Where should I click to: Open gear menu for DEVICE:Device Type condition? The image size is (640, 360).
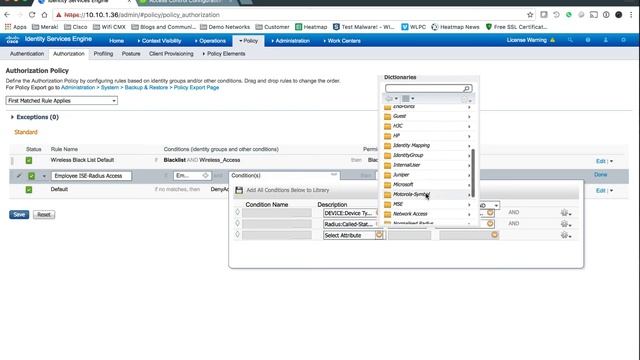tap(566, 213)
